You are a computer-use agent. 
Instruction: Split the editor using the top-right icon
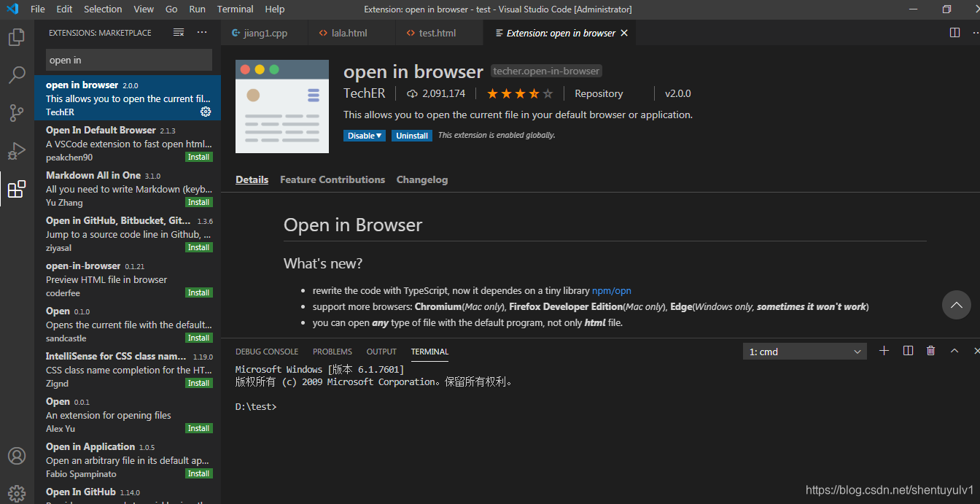pyautogui.click(x=954, y=32)
